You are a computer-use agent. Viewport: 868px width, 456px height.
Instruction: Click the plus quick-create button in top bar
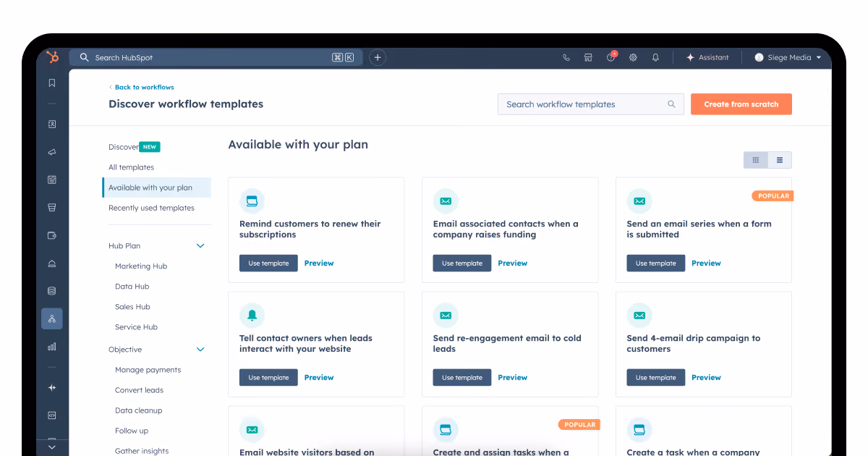378,57
